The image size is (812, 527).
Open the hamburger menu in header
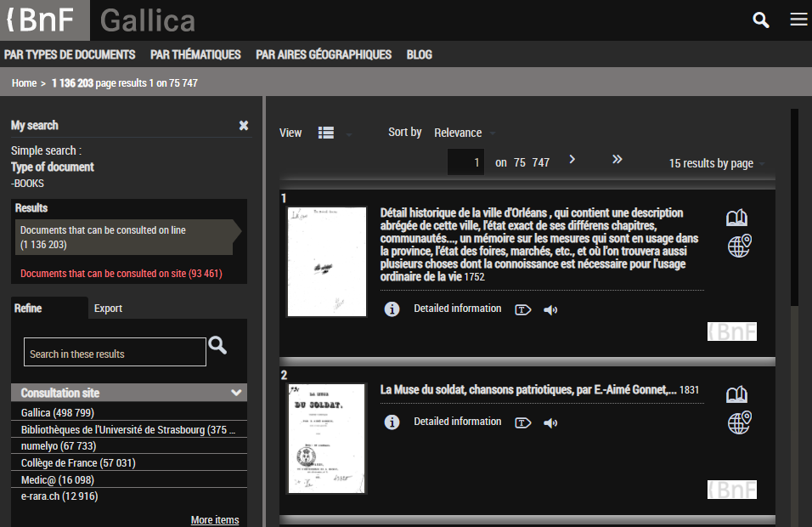point(798,20)
